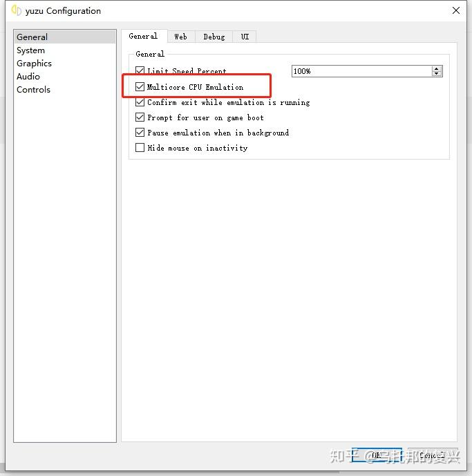Select General in the left sidebar list
Viewport: 472px width, 476px height.
[x=65, y=37]
